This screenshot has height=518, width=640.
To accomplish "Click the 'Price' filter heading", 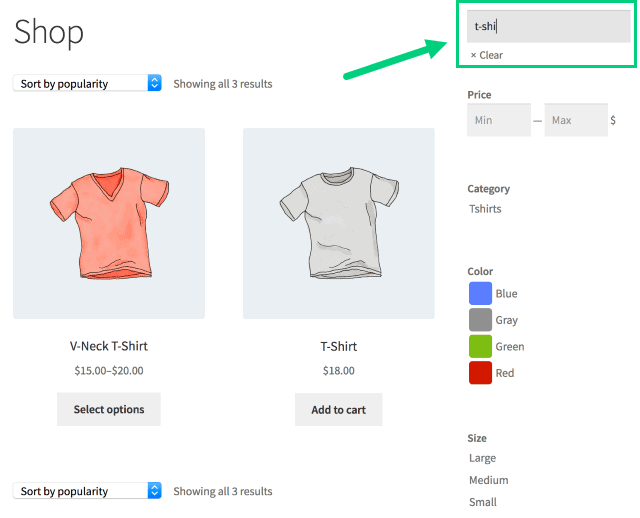I will coord(479,95).
